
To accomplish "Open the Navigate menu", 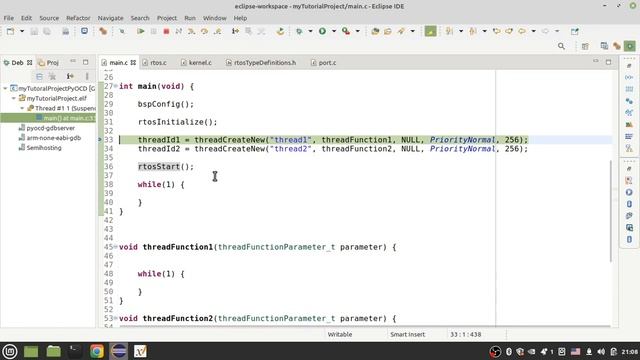I will pos(110,18).
